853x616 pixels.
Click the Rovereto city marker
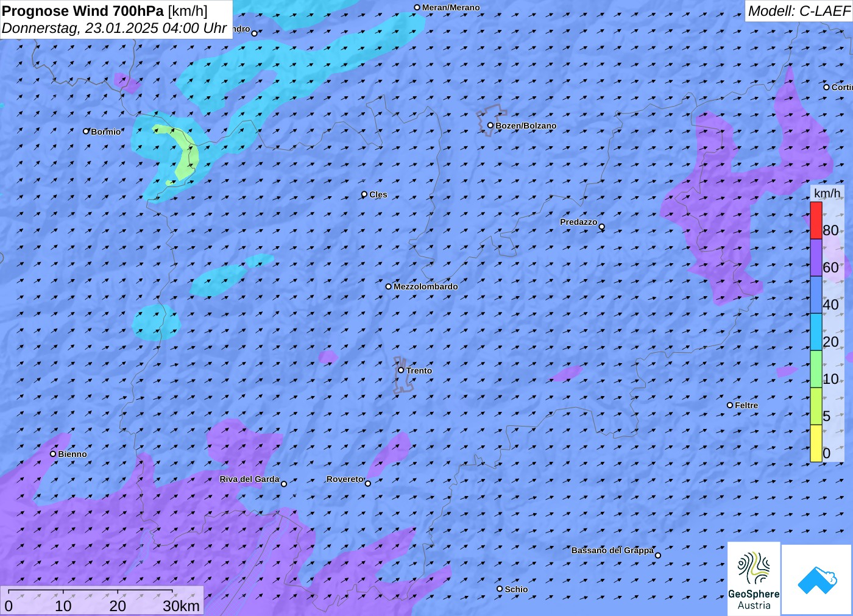[368, 484]
